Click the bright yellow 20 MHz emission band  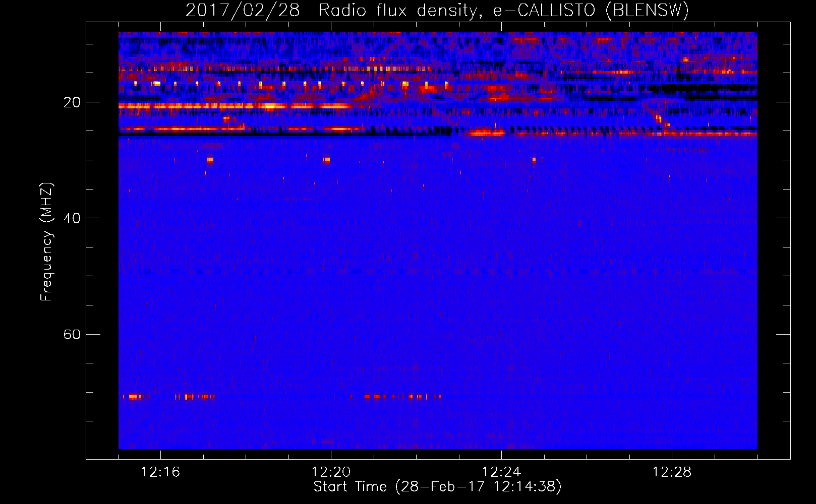pyautogui.click(x=236, y=106)
